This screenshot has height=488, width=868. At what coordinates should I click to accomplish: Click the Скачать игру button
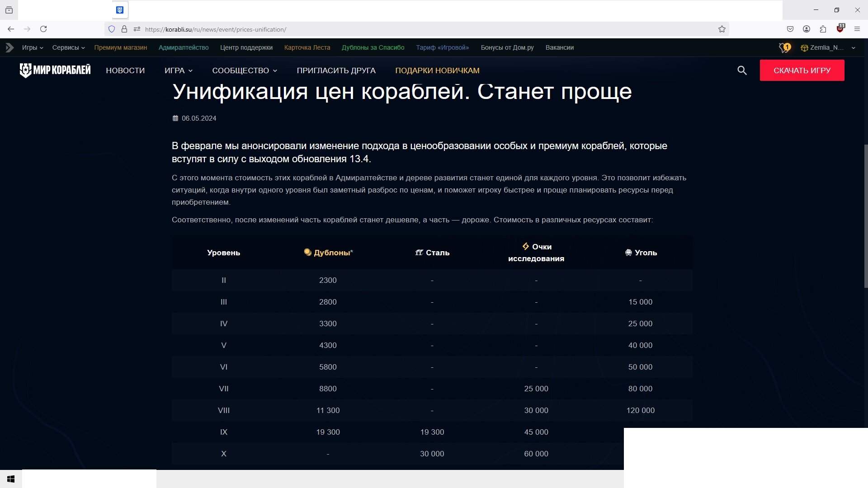802,70
